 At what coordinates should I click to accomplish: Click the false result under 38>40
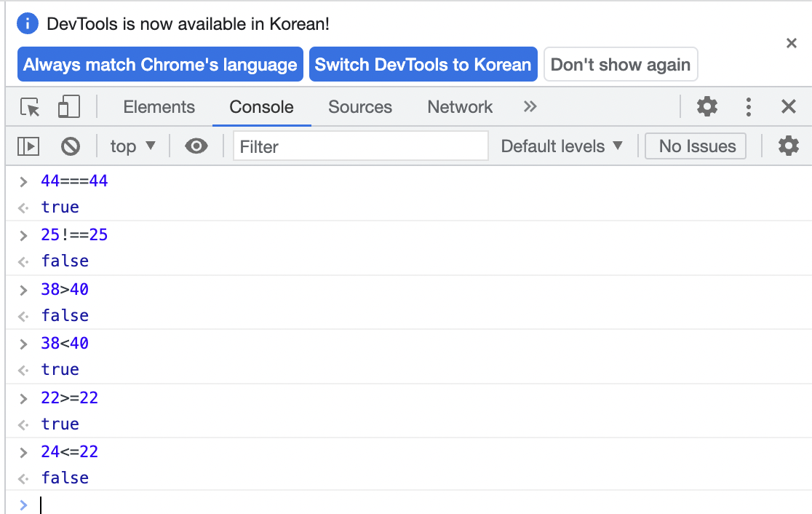click(65, 315)
